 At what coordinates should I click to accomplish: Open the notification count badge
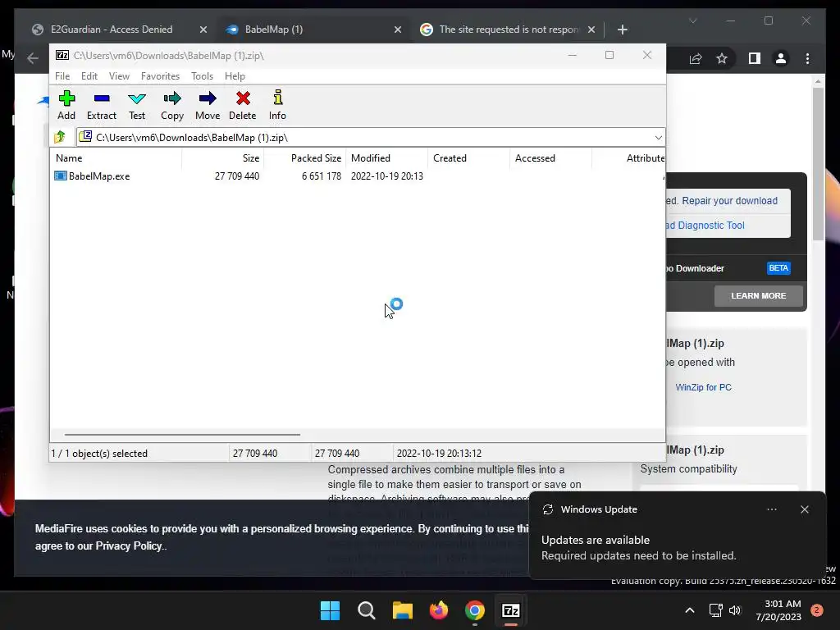(816, 610)
